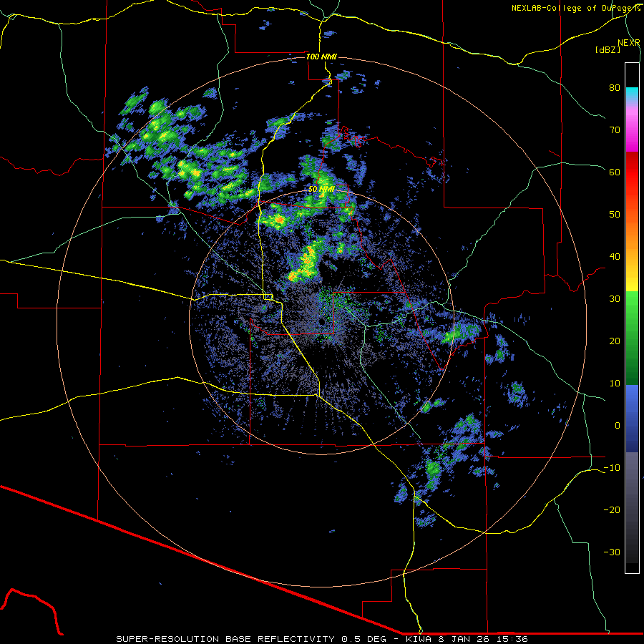The image size is (644, 644).
Task: Click the 20 value on dBZ scale
Action: pyautogui.click(x=615, y=341)
